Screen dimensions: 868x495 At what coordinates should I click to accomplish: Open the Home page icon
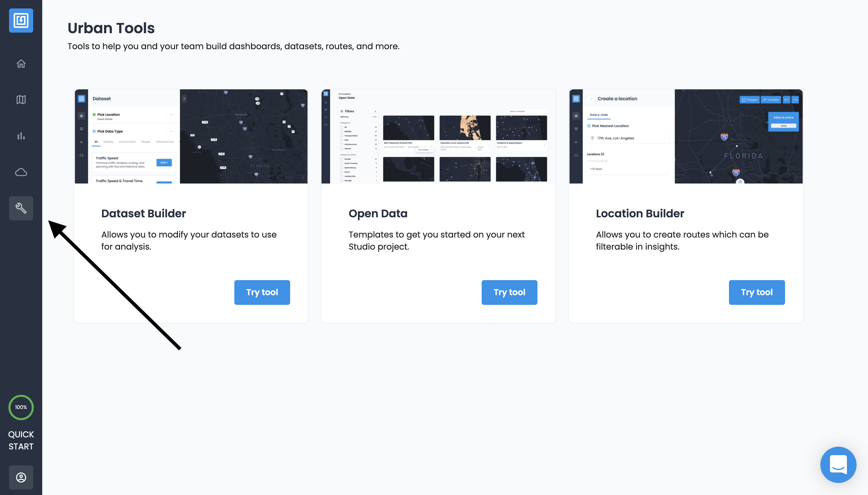pos(21,64)
